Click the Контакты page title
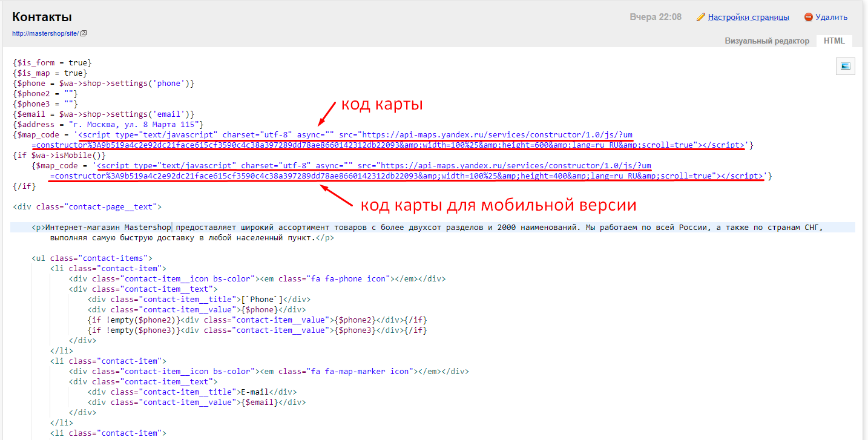The height and width of the screenshot is (440, 868). (42, 16)
